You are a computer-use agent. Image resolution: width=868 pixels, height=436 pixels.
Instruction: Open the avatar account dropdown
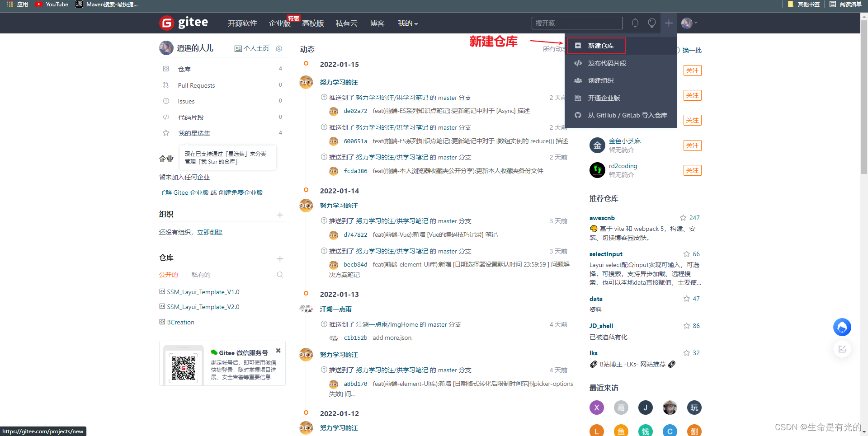click(688, 23)
